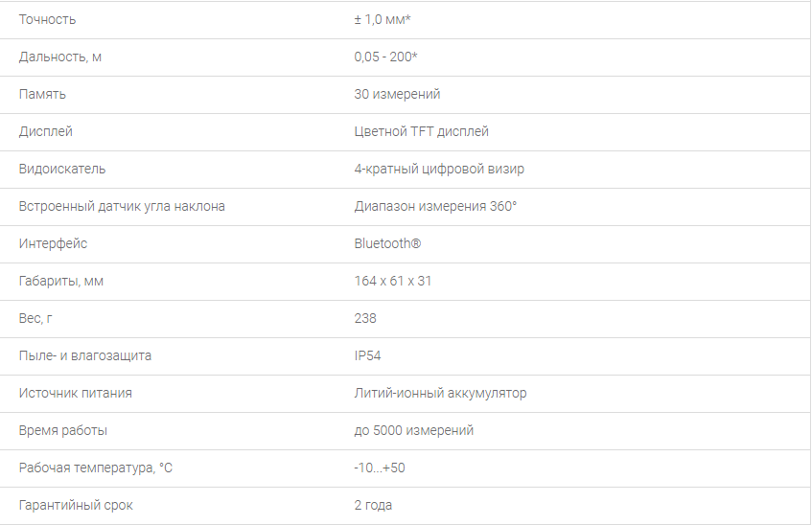
Task: Click the 'Дальность, м' label
Action: click(x=60, y=57)
